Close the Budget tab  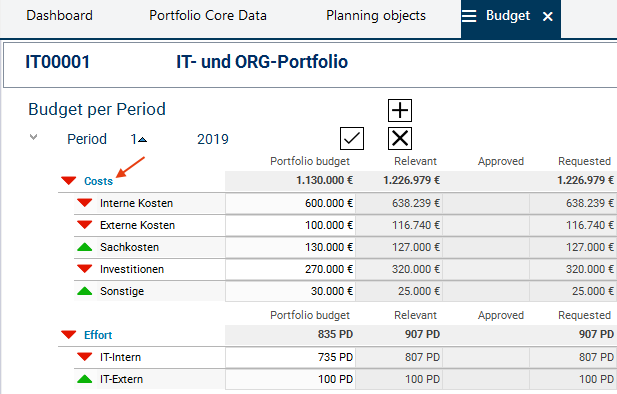click(x=548, y=17)
